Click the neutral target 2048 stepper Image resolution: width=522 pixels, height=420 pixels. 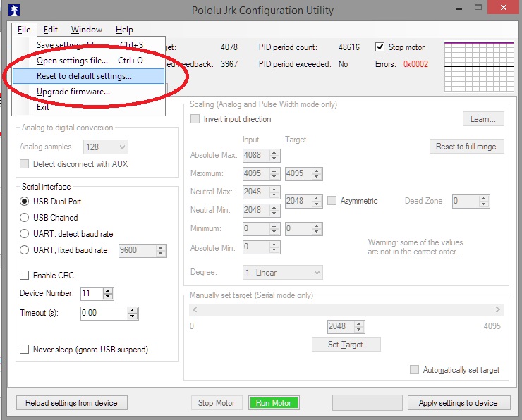(317, 201)
